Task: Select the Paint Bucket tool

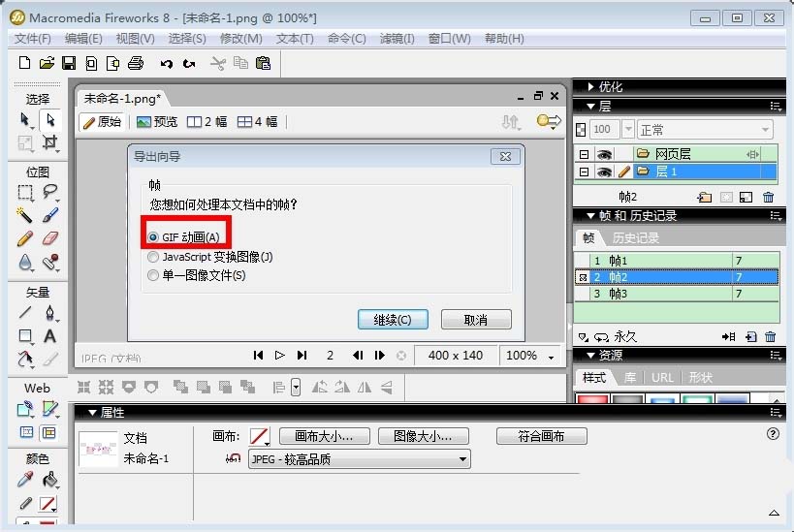Action: 49,480
